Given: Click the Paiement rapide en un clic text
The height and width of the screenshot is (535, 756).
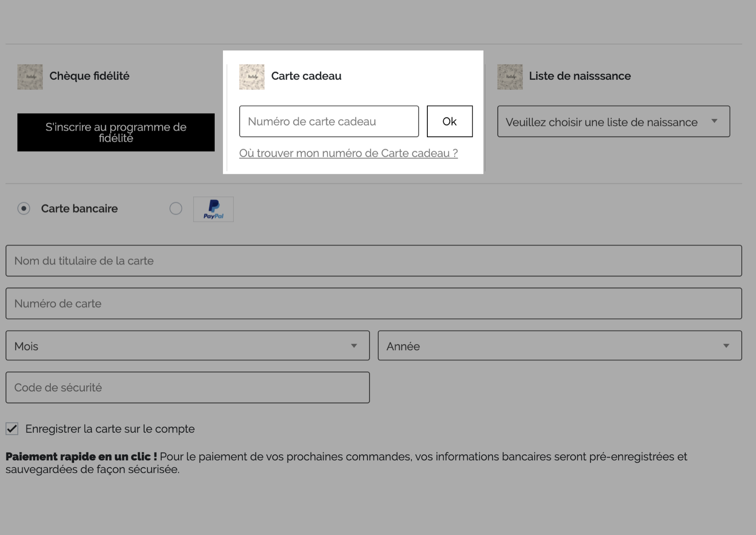Looking at the screenshot, I should (81, 456).
